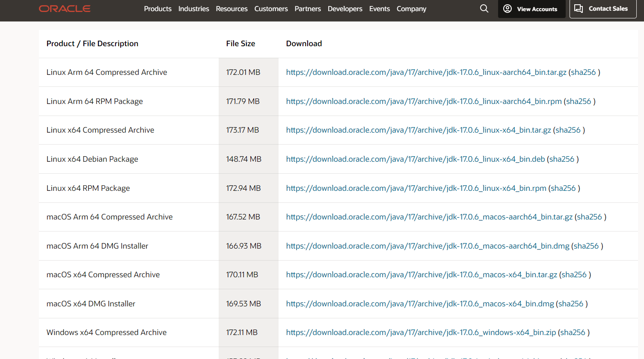The image size is (644, 359).
Task: Download macos-x64_bin.dmg installer link
Action: click(x=420, y=304)
